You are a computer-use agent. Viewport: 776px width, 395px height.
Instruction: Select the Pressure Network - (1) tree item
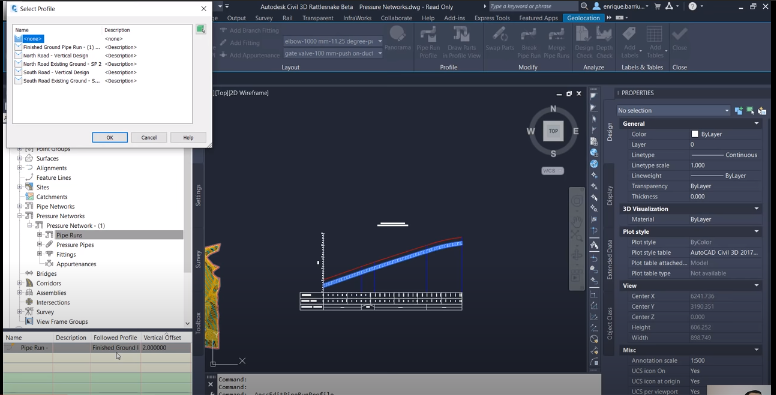76,225
